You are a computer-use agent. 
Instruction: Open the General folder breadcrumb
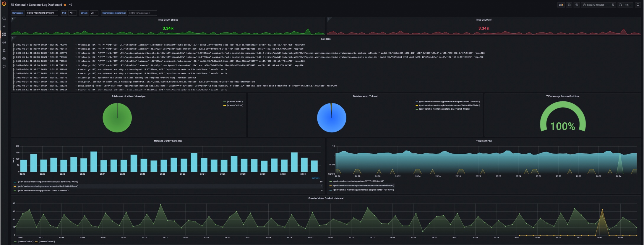[x=20, y=5]
